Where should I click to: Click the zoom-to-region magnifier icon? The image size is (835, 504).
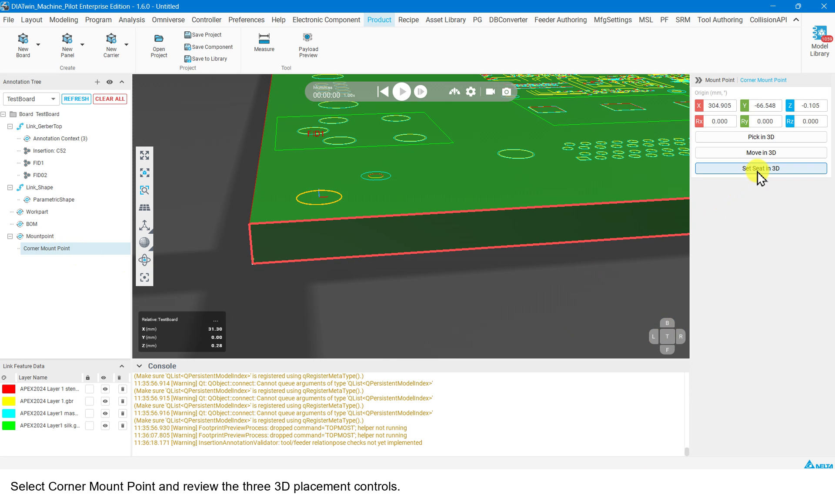pyautogui.click(x=144, y=190)
